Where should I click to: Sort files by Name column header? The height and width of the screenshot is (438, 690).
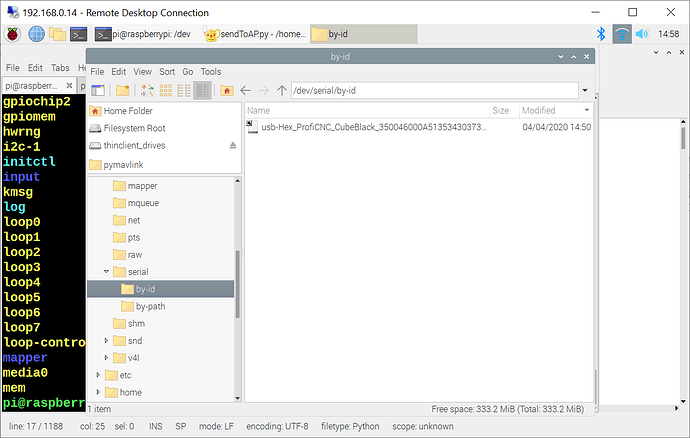pyautogui.click(x=367, y=110)
